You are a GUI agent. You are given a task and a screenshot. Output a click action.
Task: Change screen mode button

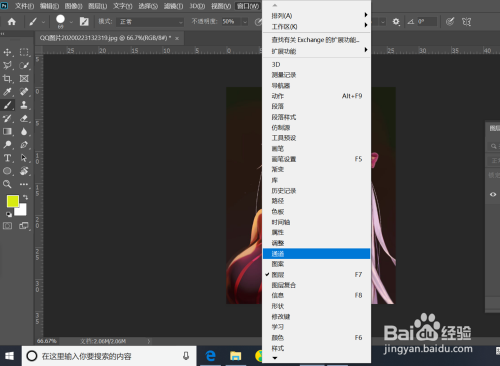(x=24, y=226)
